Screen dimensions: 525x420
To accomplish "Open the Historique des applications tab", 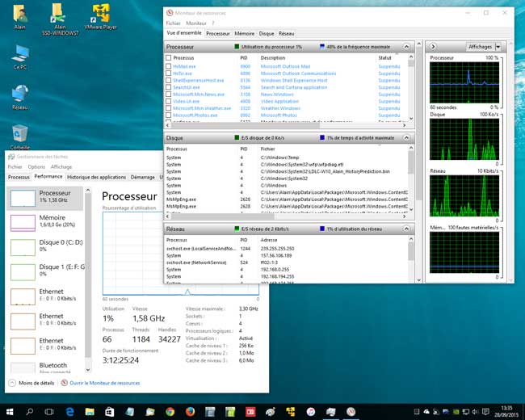I will [96, 177].
